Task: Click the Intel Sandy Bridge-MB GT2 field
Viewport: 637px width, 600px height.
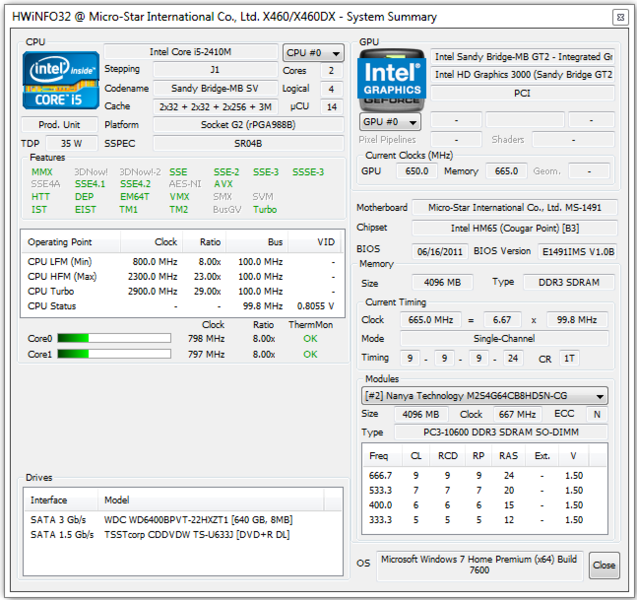Action: [522, 57]
